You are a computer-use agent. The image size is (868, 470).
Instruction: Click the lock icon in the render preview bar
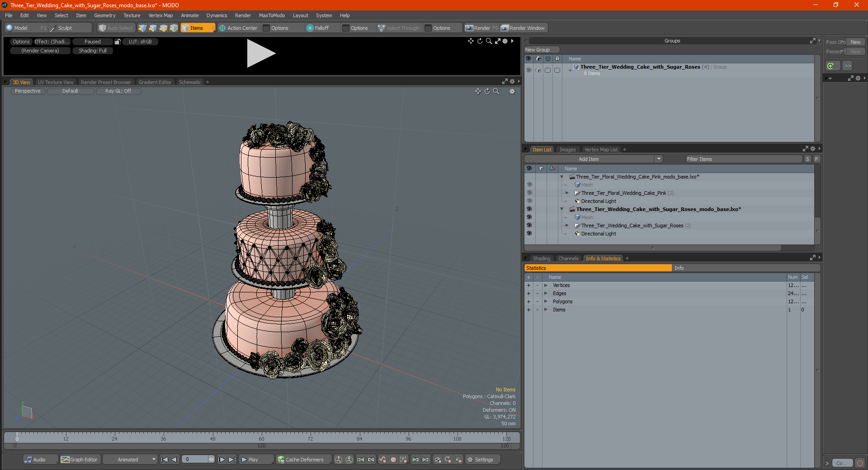click(x=118, y=42)
